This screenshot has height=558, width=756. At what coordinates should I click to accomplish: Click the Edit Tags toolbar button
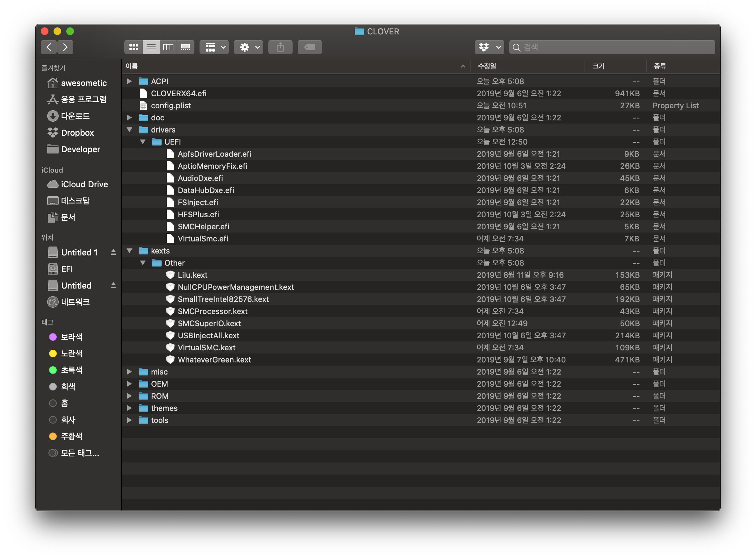click(309, 47)
